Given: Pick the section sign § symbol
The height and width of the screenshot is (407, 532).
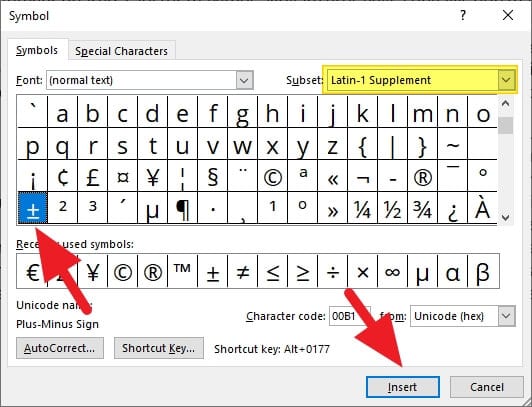Looking at the screenshot, I should tap(212, 176).
